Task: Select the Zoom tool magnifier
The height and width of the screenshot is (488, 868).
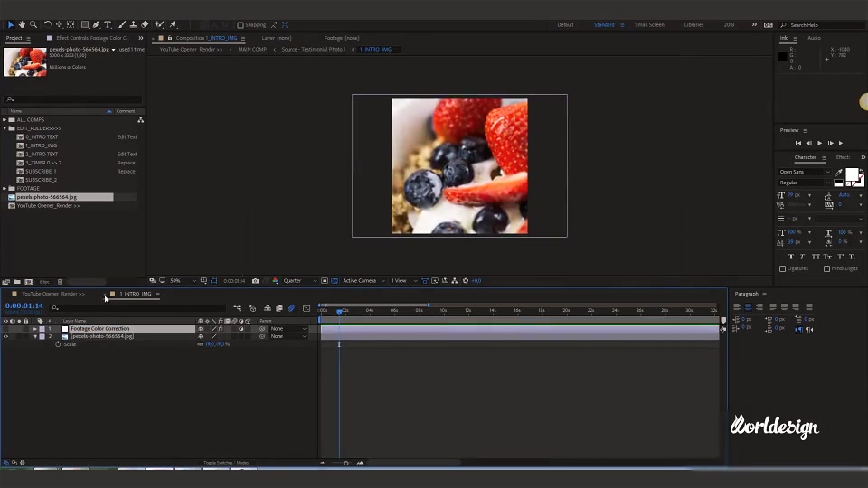Action: 33,25
